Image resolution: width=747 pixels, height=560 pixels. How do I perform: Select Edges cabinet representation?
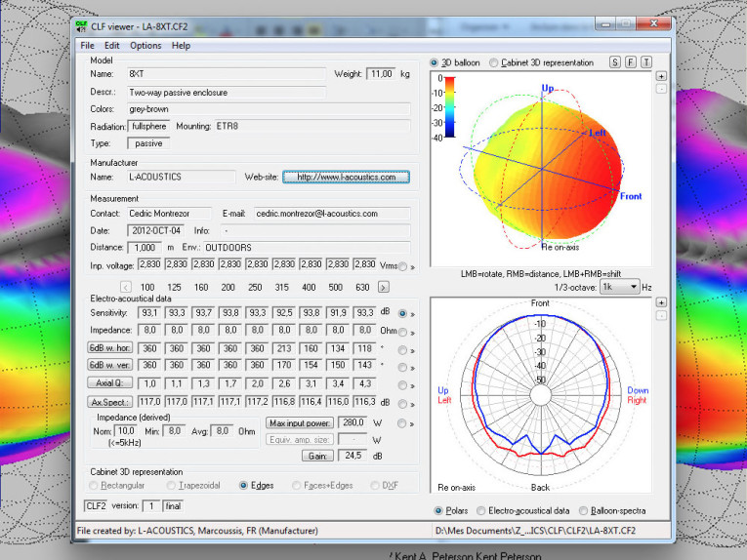256,485
